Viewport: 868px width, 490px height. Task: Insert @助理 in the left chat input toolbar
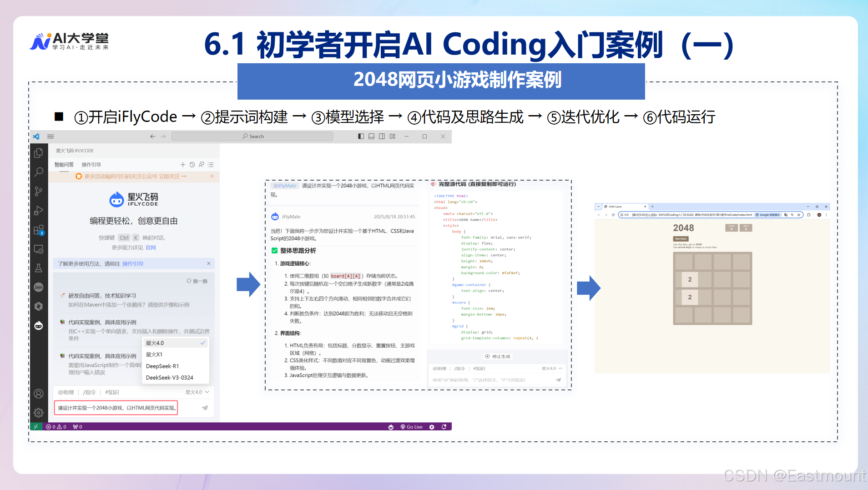click(66, 392)
